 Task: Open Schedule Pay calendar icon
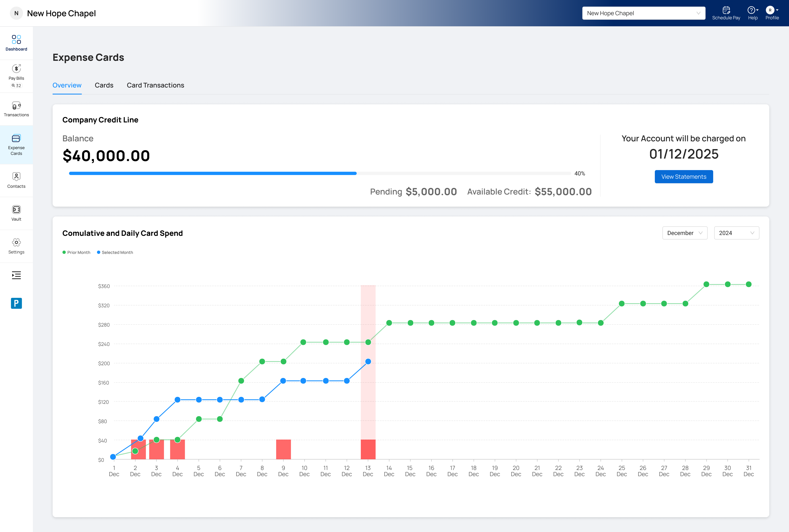(726, 13)
